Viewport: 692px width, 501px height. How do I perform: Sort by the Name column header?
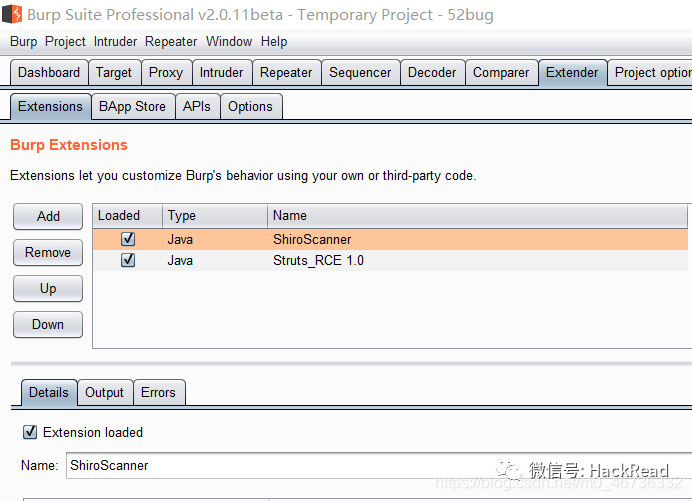(x=477, y=215)
